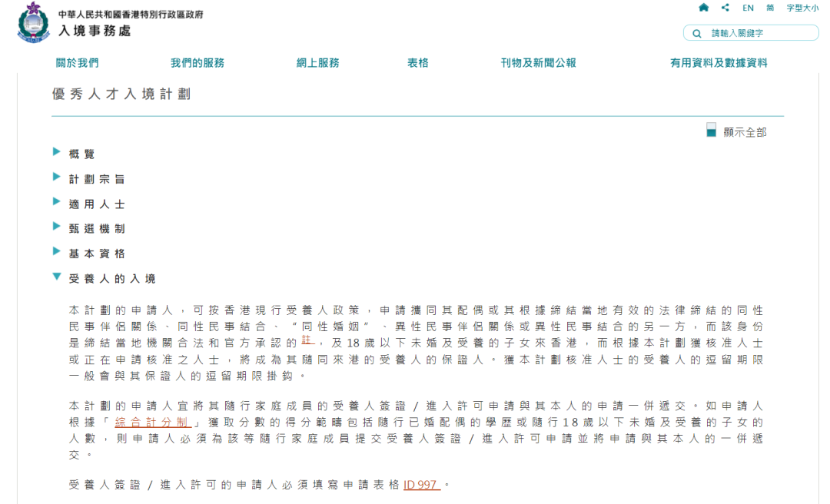Expand the 基本資格 section arrow
830x504 pixels.
pos(57,251)
